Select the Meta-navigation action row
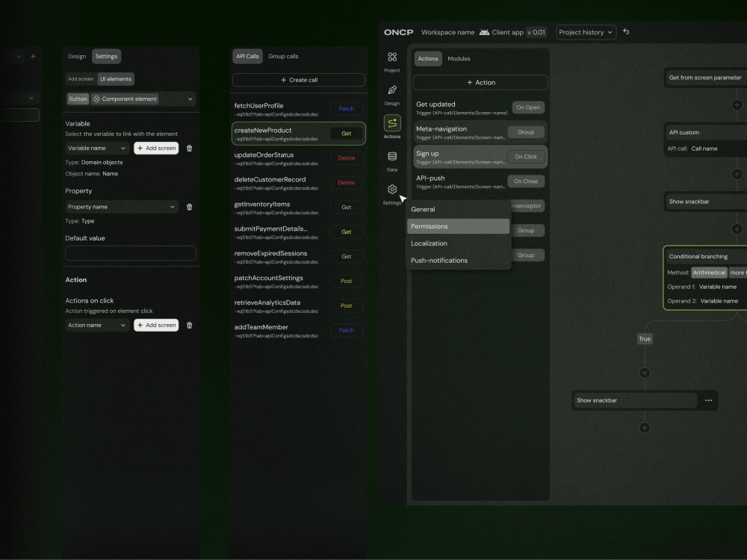This screenshot has width=747, height=560. [480, 132]
